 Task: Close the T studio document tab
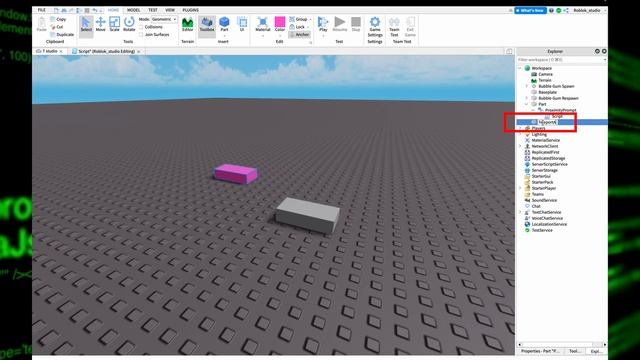point(61,51)
